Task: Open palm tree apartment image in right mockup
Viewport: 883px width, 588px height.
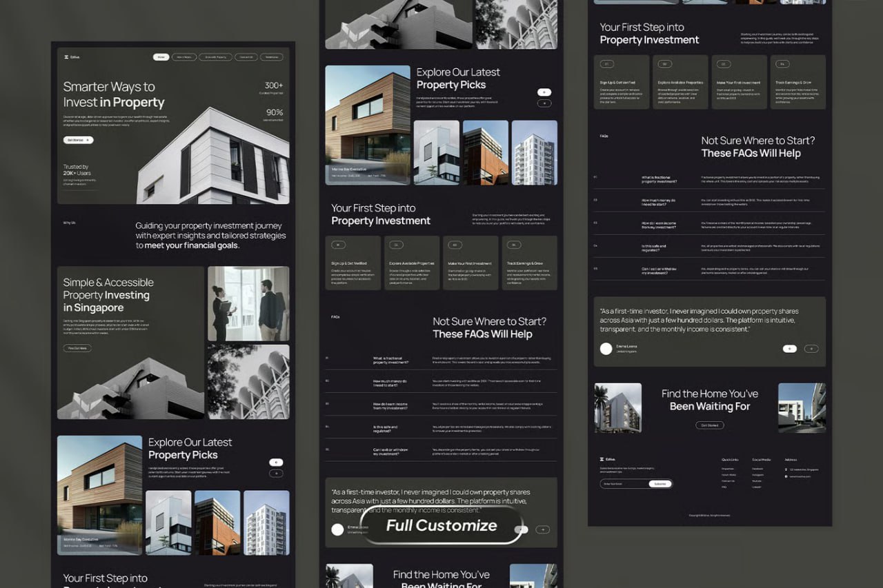Action: 617,408
